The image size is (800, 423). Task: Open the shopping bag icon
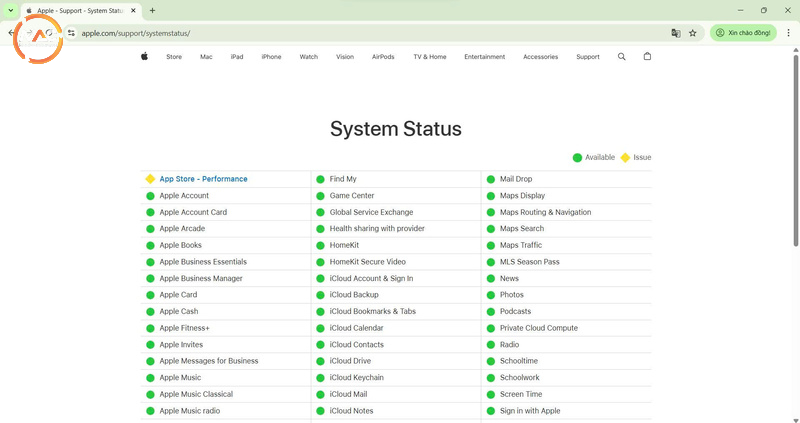tap(647, 57)
